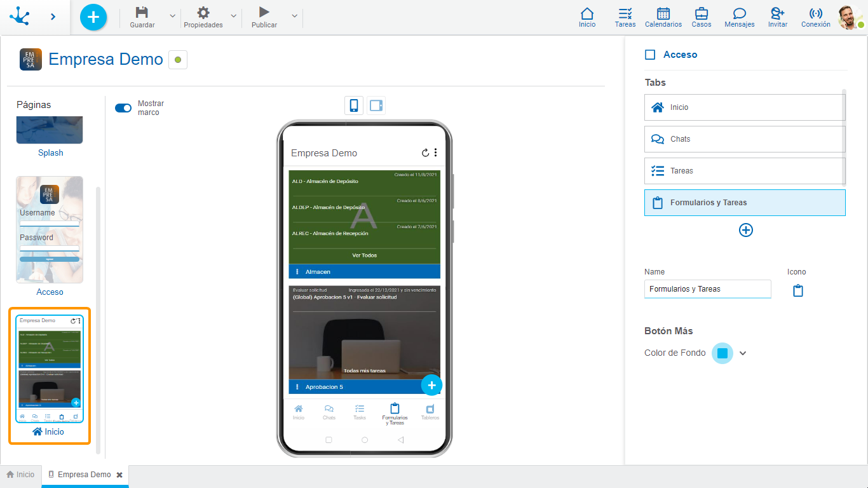Change the clipboard Icono
Image resolution: width=868 pixels, height=488 pixels.
pos(798,290)
